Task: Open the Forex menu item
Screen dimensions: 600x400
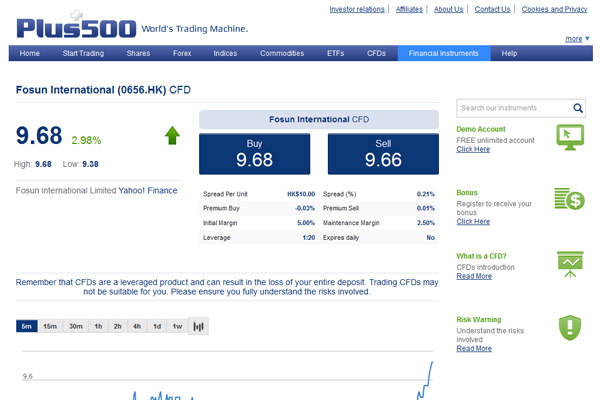Action: pos(182,53)
